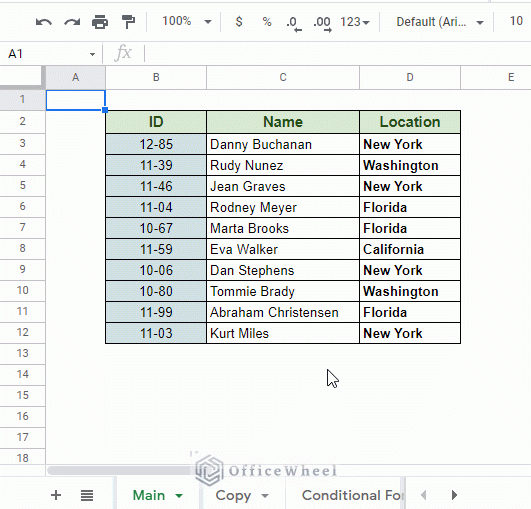The height and width of the screenshot is (509, 531).
Task: Select cell with ID 11-03
Action: [x=156, y=333]
